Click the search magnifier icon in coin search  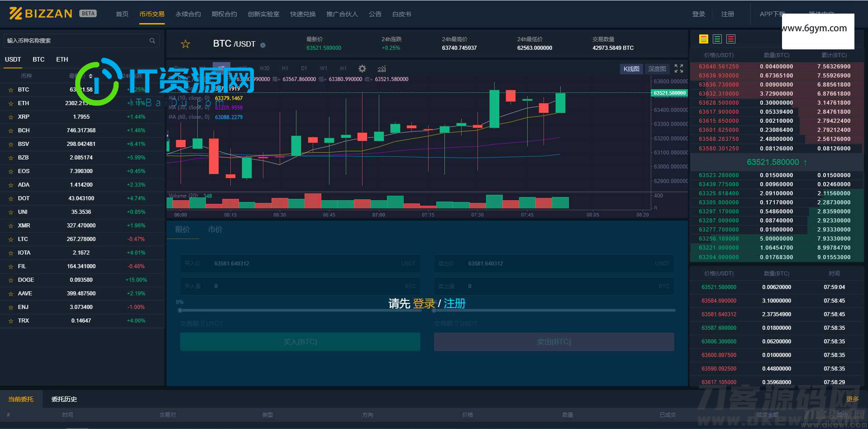tap(152, 41)
